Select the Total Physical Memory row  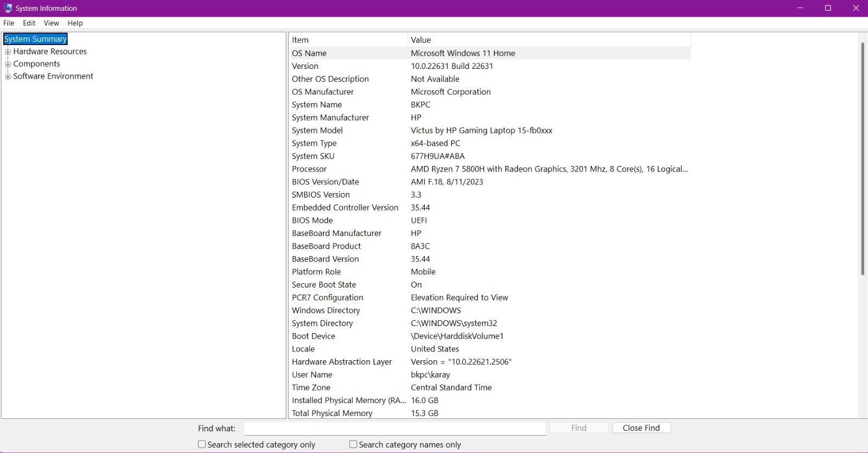click(489, 413)
